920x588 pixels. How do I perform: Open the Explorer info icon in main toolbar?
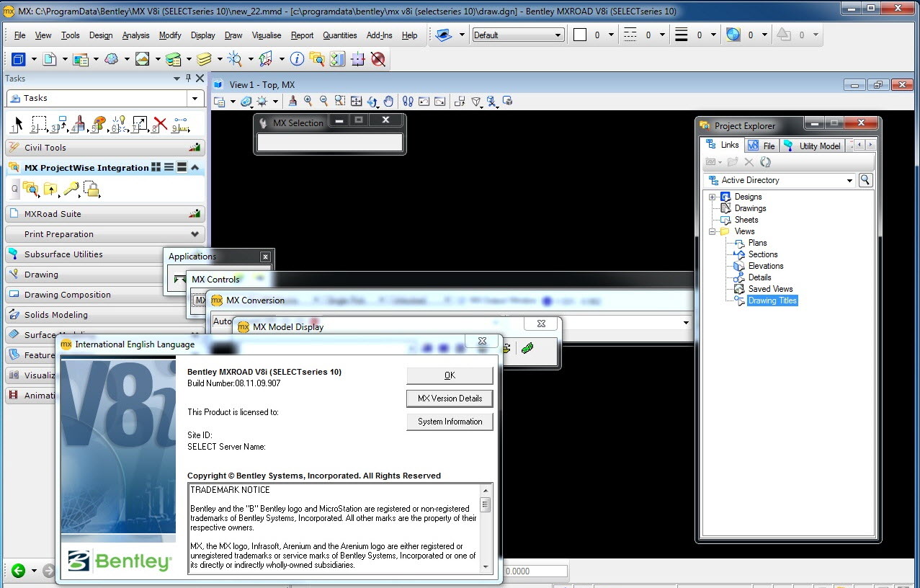point(297,59)
